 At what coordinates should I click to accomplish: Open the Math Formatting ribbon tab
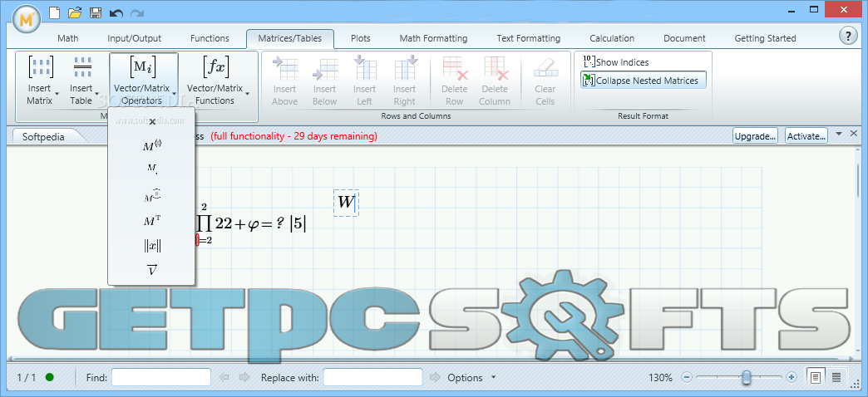point(433,38)
